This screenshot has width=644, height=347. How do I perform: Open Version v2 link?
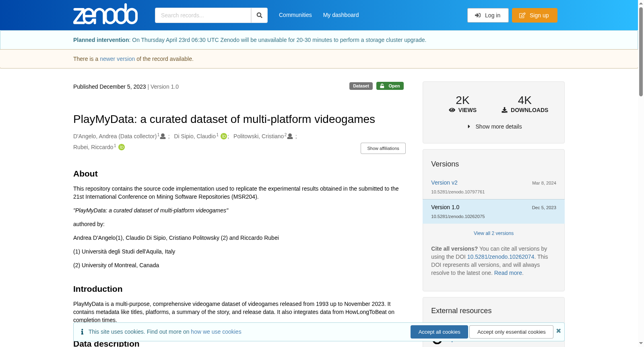(x=444, y=183)
